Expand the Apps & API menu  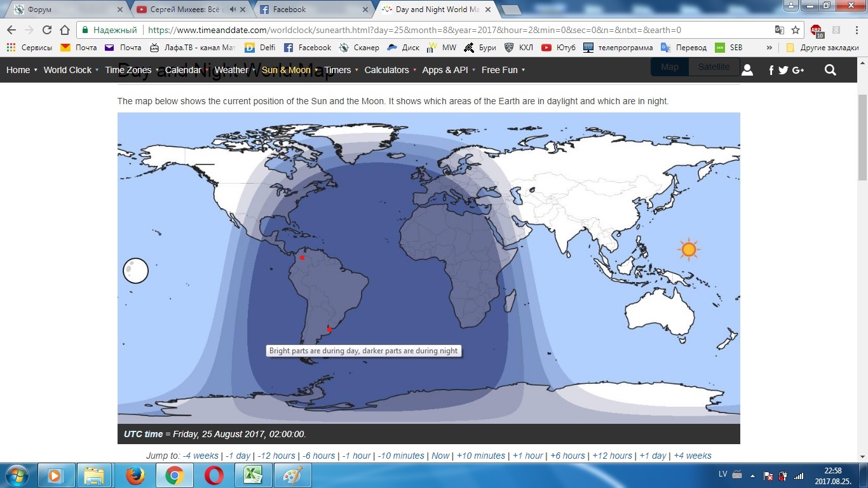[x=449, y=70]
